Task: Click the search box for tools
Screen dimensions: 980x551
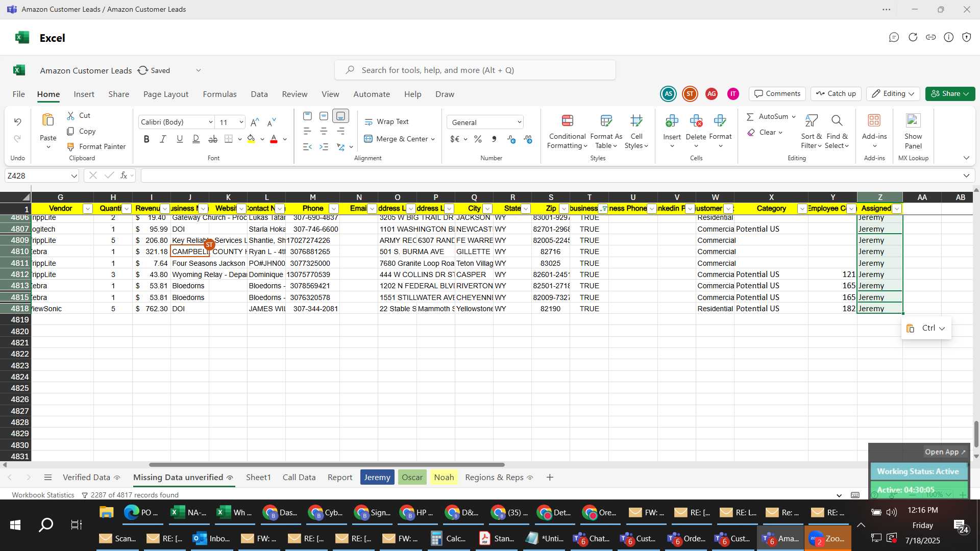Action: pos(475,70)
